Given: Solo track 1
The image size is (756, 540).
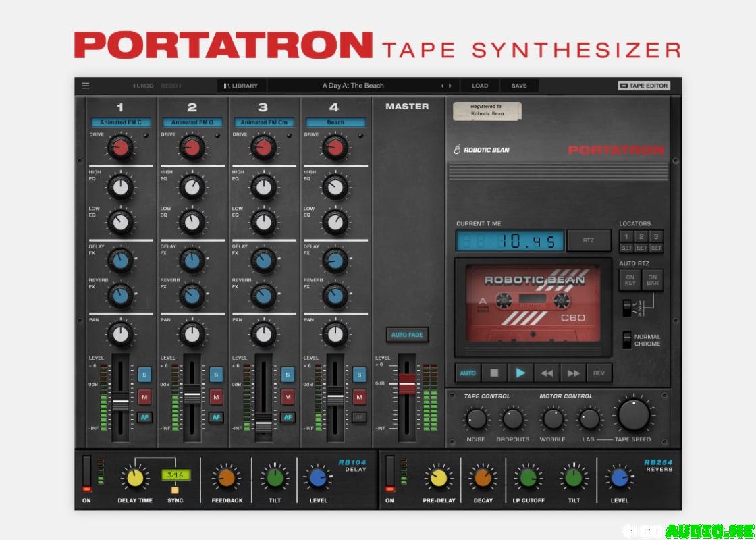Looking at the screenshot, I should pos(144,375).
